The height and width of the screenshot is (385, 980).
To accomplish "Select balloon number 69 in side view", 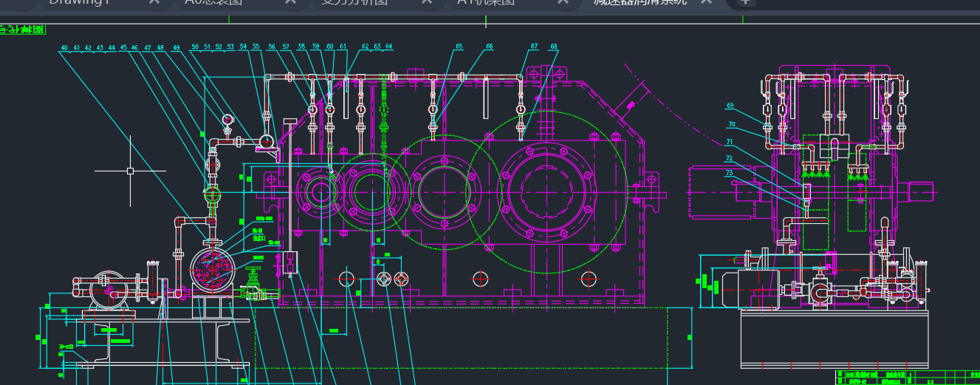I will (x=730, y=105).
